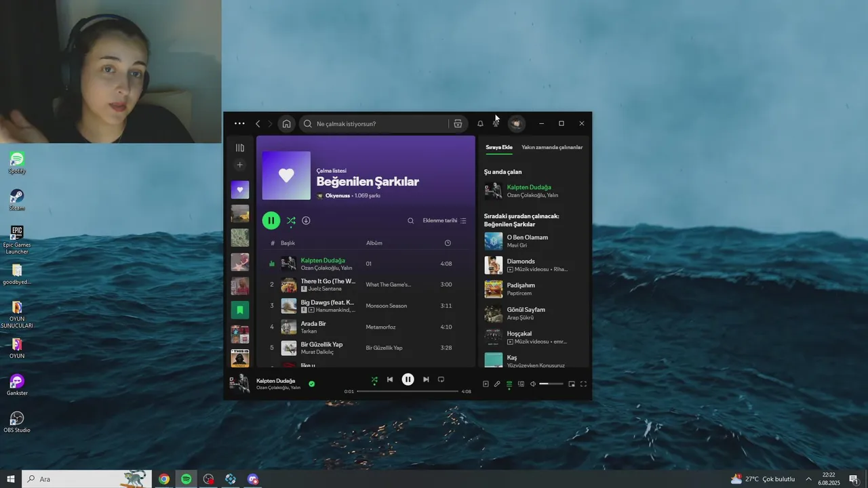
Task: Play 'Padişahım' from the queue
Action: click(x=534, y=289)
